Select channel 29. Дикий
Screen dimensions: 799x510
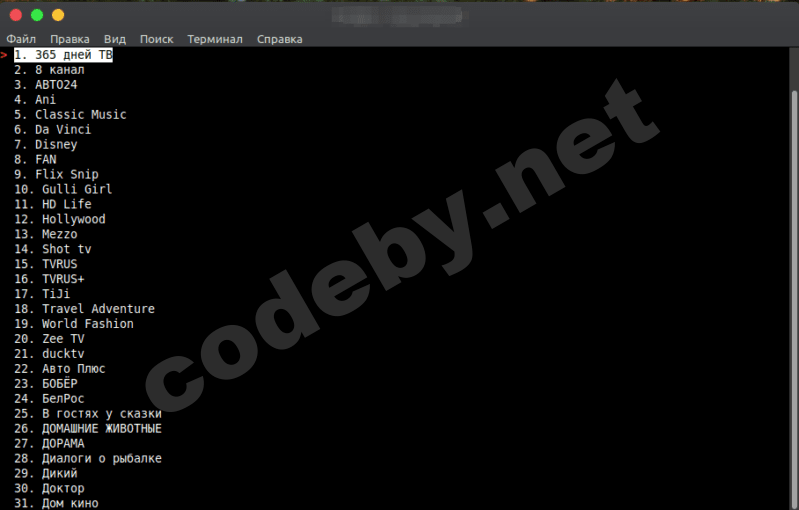point(46,473)
